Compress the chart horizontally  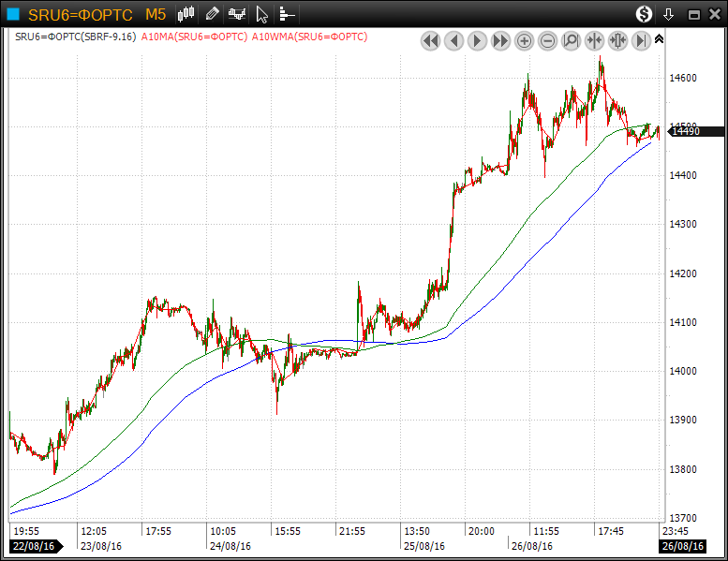point(594,40)
